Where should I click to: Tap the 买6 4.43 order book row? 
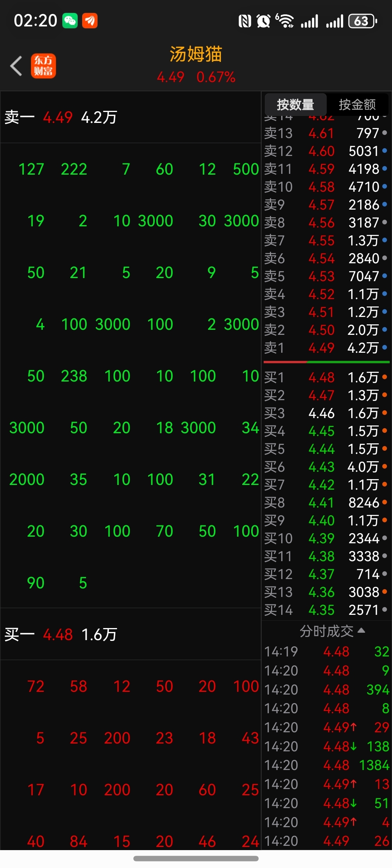point(326,467)
